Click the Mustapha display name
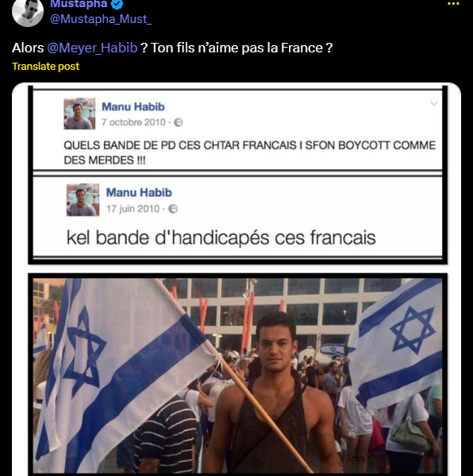 pyautogui.click(x=79, y=4)
